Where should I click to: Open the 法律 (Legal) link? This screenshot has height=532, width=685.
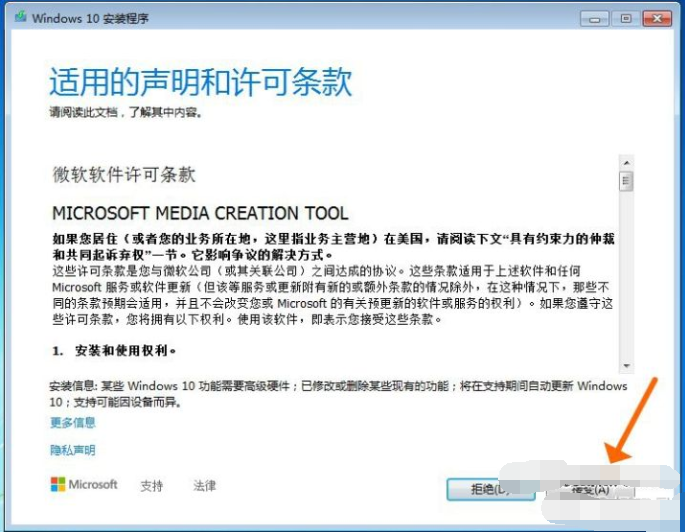coord(205,486)
